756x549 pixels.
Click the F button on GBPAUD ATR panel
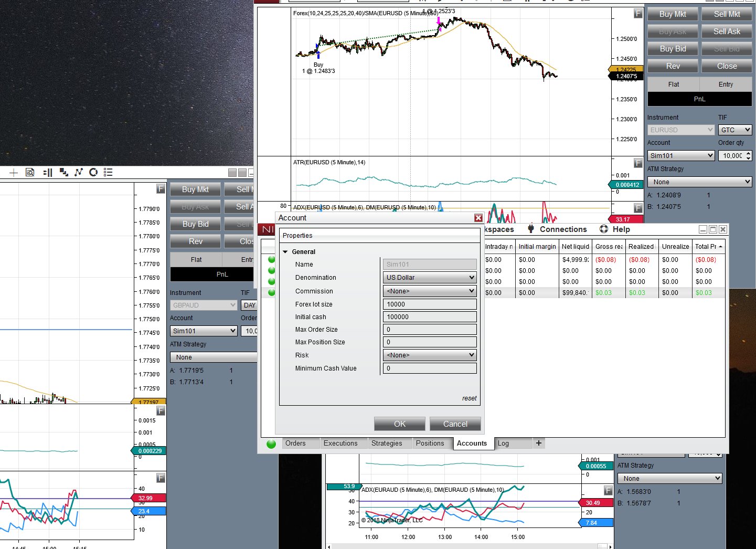tap(161, 411)
